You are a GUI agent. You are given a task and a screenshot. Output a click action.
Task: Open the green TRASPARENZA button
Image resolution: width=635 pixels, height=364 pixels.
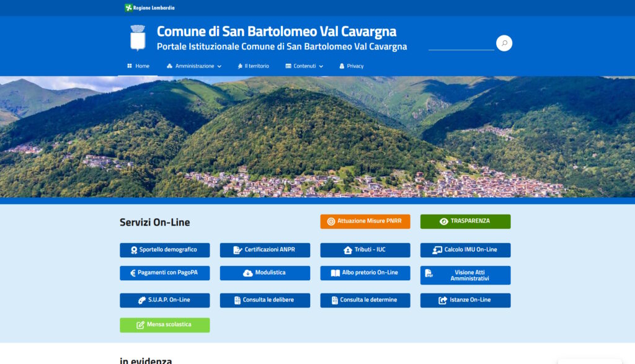pyautogui.click(x=465, y=221)
